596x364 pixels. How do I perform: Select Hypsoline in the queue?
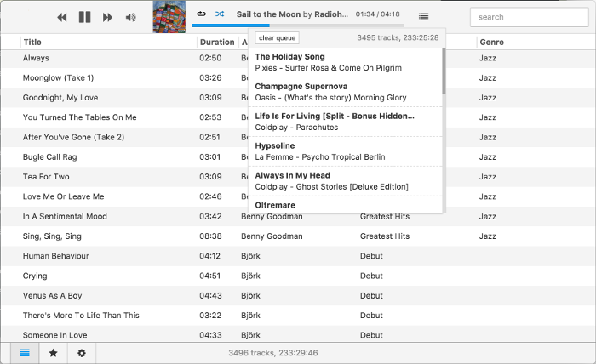pyautogui.click(x=345, y=151)
